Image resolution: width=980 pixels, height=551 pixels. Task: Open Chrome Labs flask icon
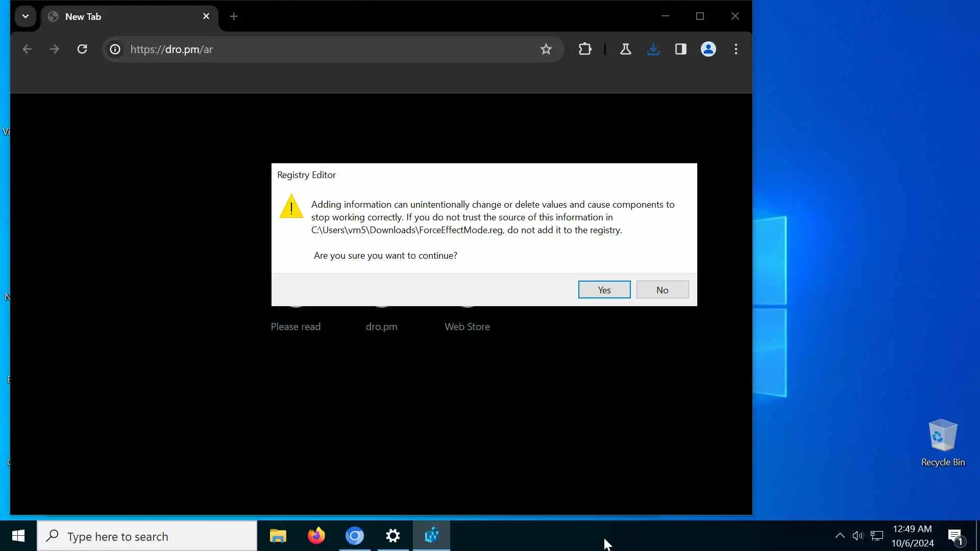click(x=625, y=49)
